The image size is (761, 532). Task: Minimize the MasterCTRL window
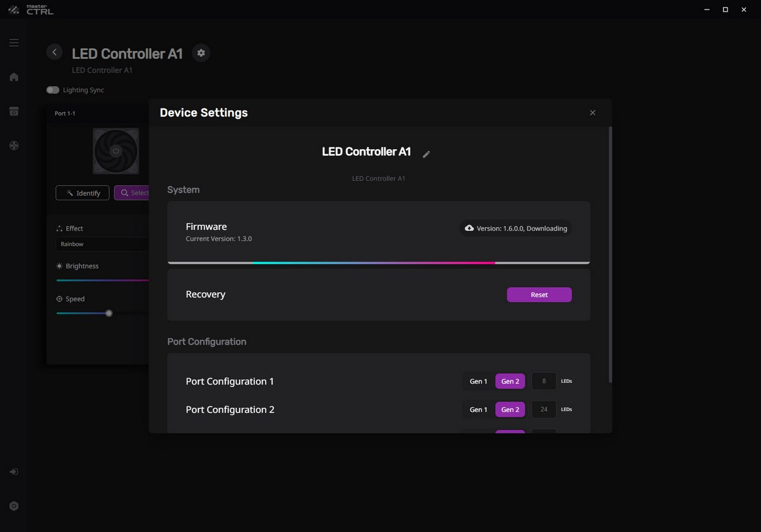pyautogui.click(x=706, y=10)
